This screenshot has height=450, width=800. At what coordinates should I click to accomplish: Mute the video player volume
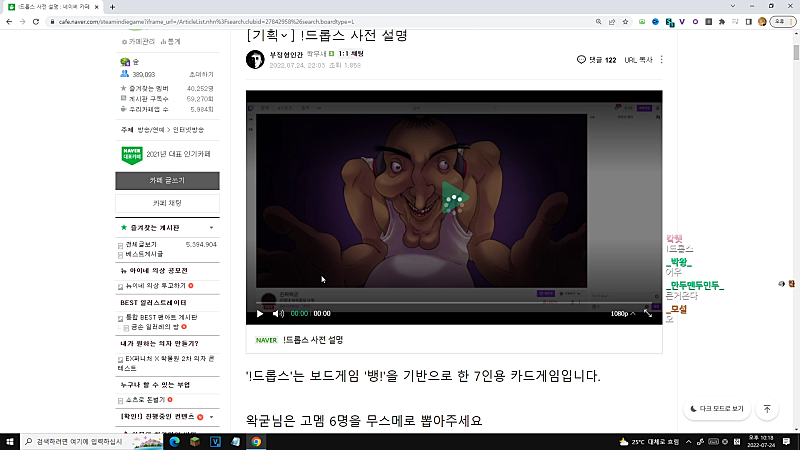tap(278, 314)
